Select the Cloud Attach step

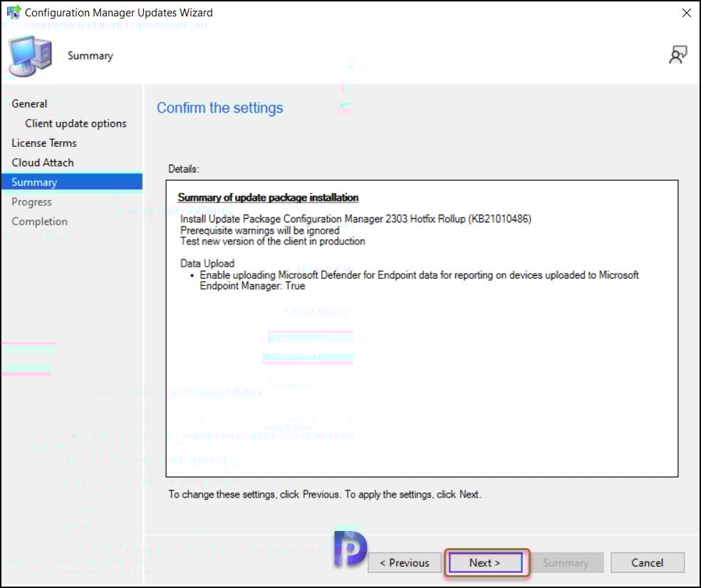point(43,163)
